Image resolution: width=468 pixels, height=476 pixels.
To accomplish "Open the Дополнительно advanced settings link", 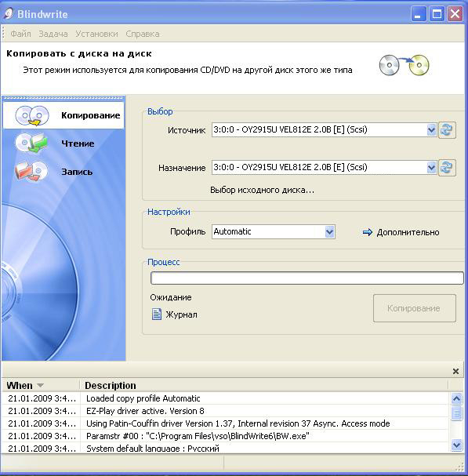I will [408, 232].
